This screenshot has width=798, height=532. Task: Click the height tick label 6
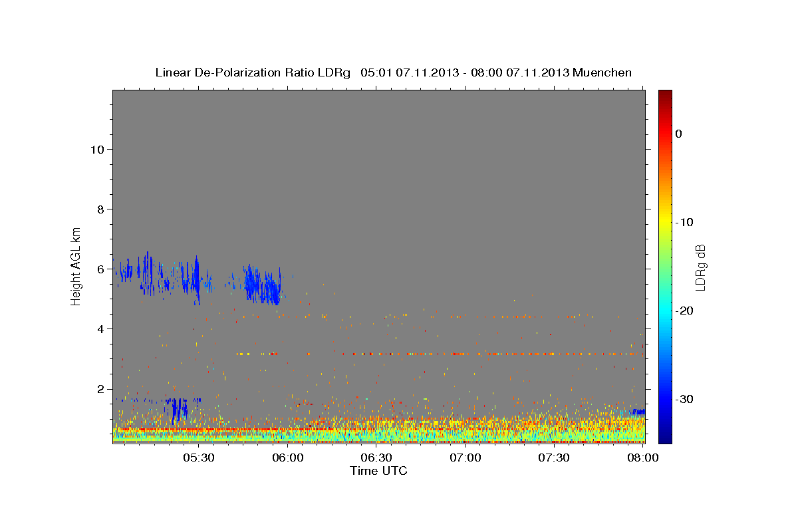[100, 269]
